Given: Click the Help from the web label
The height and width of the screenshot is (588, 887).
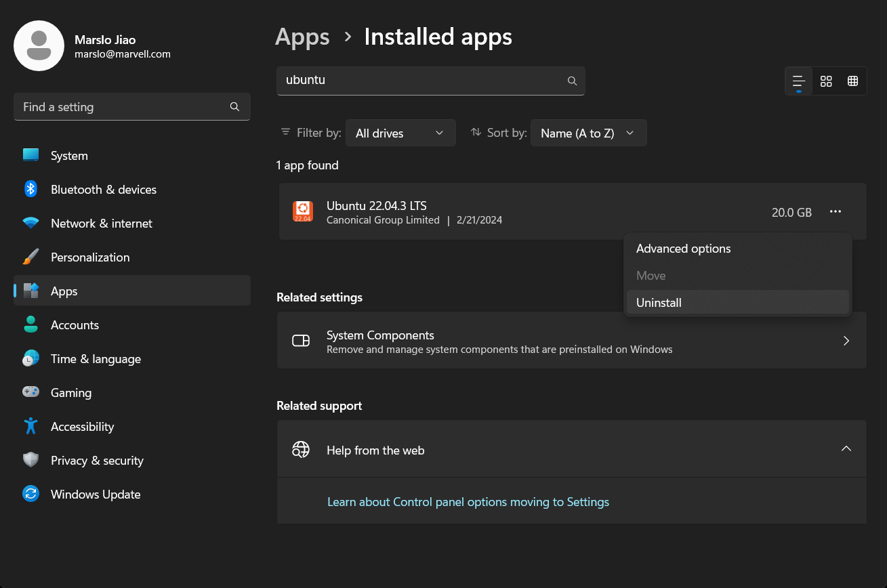Looking at the screenshot, I should [x=375, y=450].
